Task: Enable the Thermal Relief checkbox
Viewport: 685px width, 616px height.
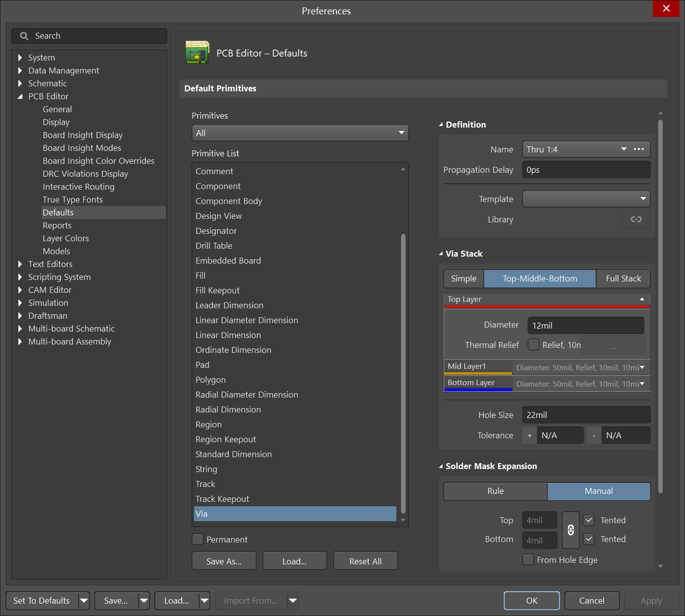Action: click(534, 344)
